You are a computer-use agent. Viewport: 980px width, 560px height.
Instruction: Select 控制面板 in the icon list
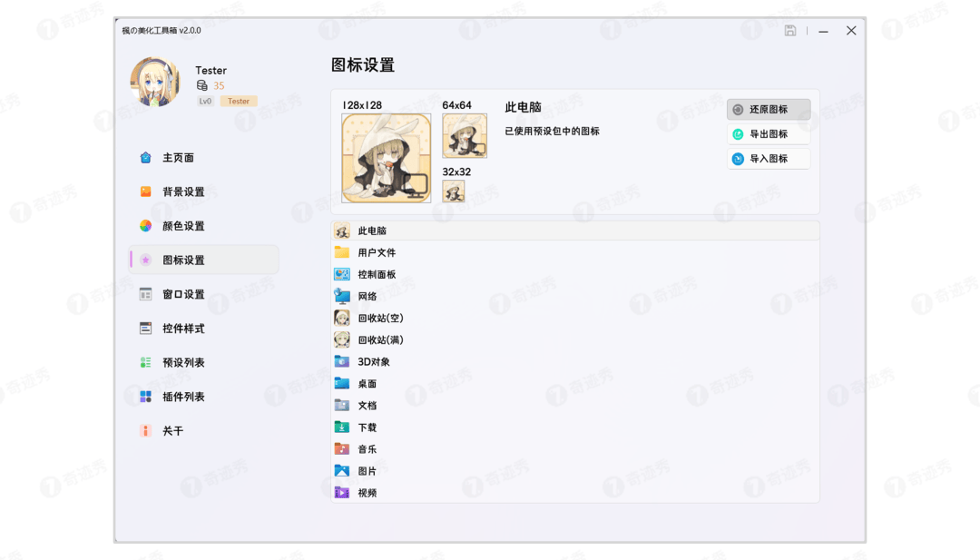click(x=575, y=274)
